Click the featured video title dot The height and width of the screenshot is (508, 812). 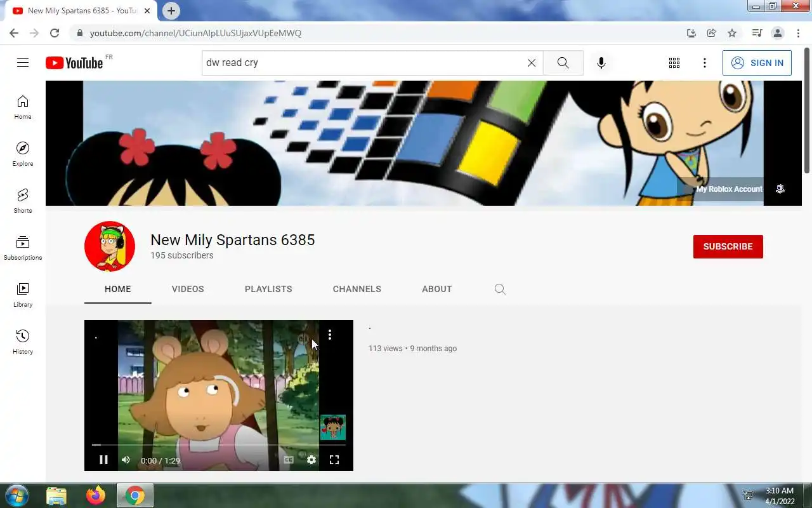click(x=370, y=328)
